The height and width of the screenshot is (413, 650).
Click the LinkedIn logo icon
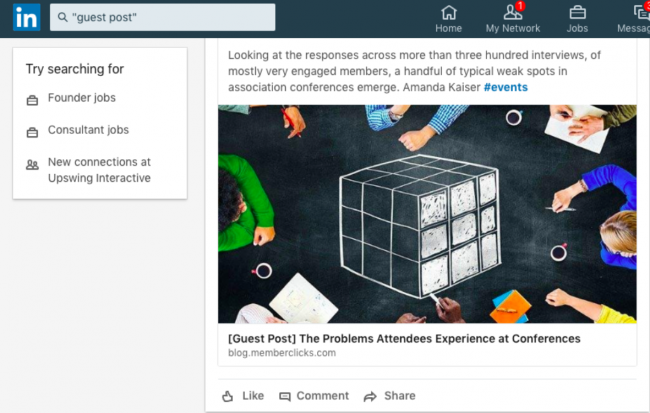27,17
